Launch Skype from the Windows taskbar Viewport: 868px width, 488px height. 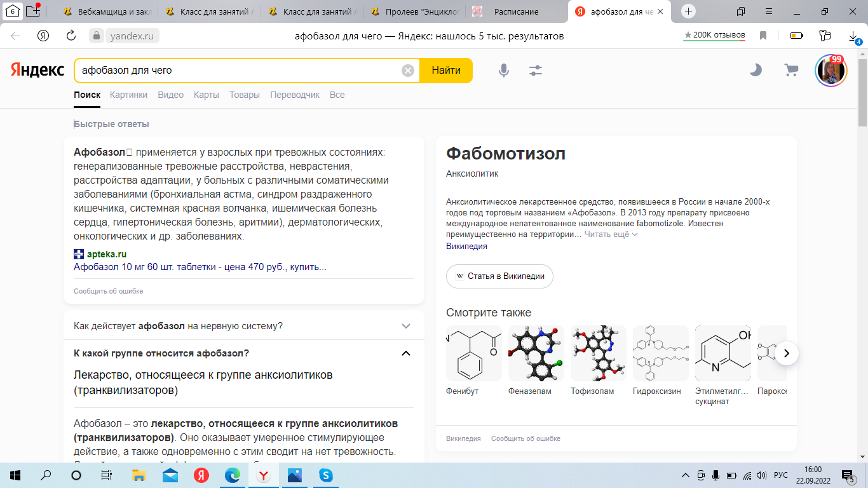325,475
